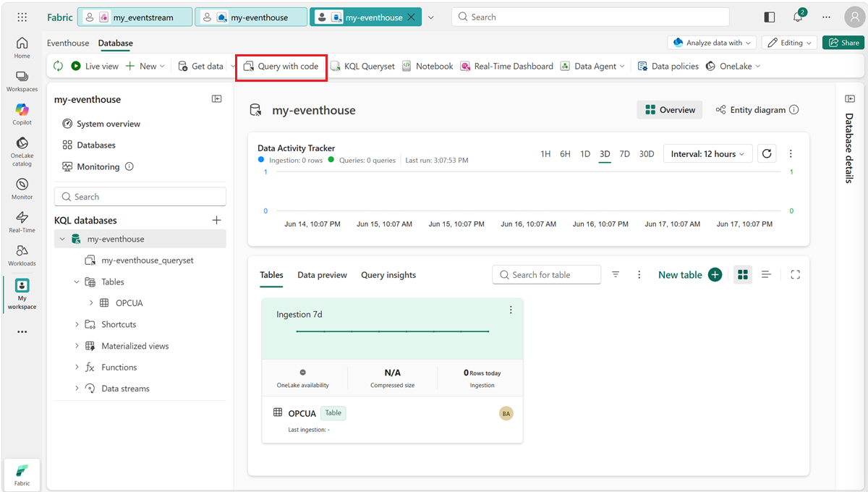Expand tables view to full screen
Viewport: 868px width, 492px height.
tap(796, 275)
